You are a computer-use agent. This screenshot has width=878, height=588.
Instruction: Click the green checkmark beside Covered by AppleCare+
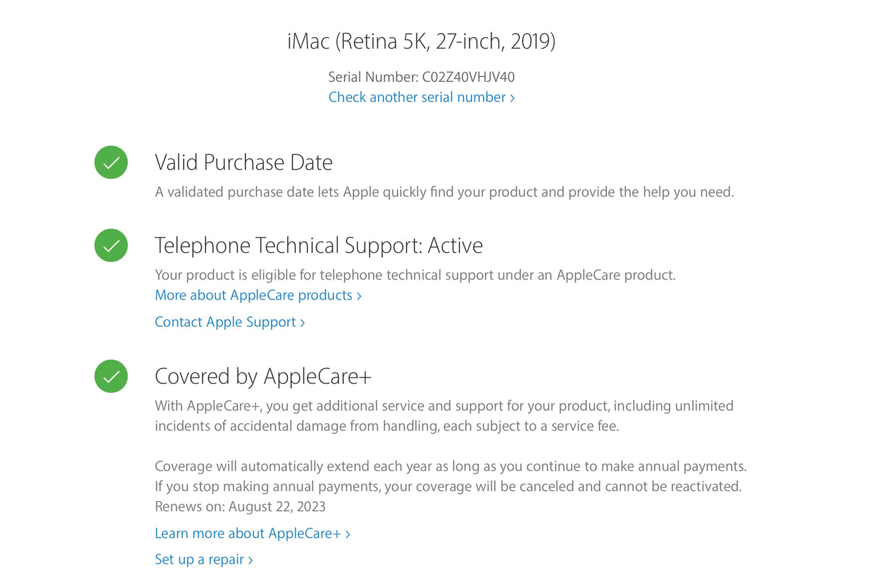(x=111, y=377)
